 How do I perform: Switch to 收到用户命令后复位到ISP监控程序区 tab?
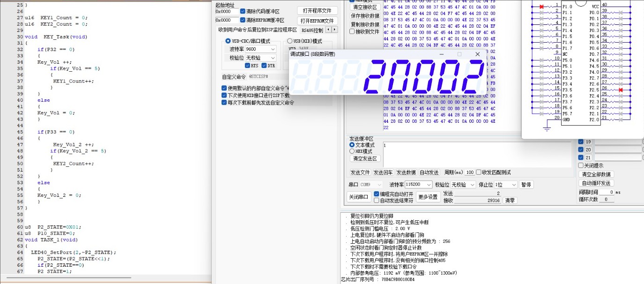click(257, 30)
